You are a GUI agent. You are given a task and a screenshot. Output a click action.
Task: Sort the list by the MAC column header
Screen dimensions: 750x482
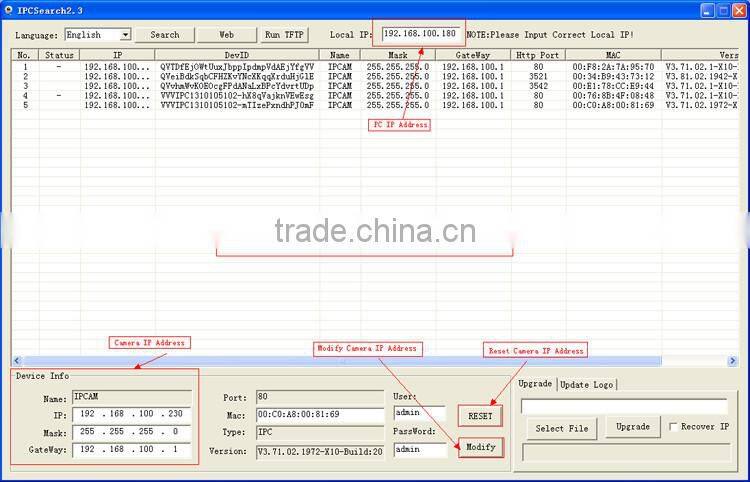tap(612, 55)
